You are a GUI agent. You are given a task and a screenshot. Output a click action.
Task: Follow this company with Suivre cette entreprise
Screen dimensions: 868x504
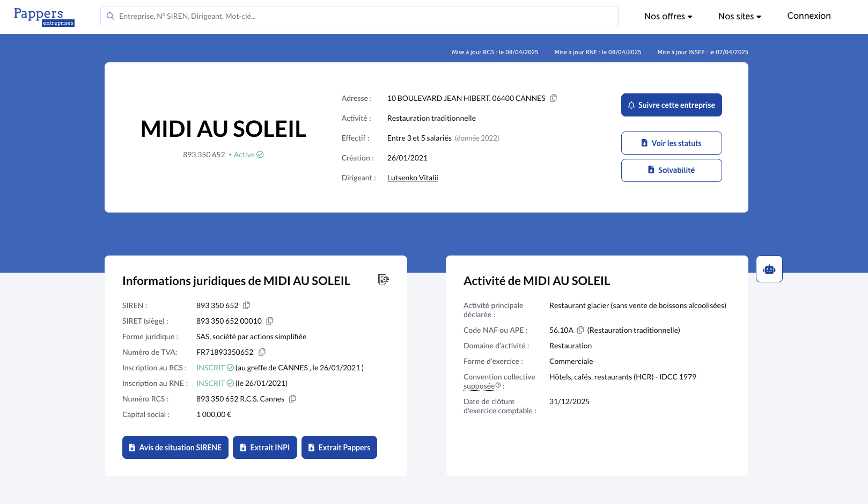click(x=672, y=105)
